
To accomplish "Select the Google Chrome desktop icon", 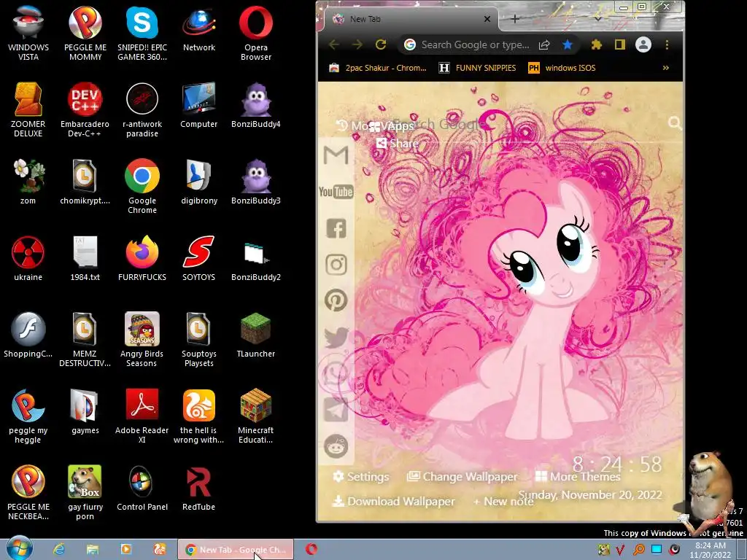I will pyautogui.click(x=142, y=186).
